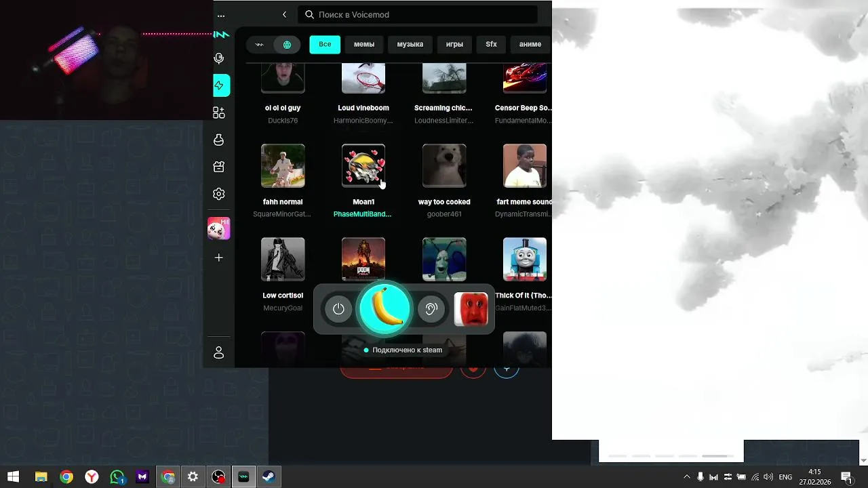
Task: Open author link DuckIs76
Action: click(283, 121)
